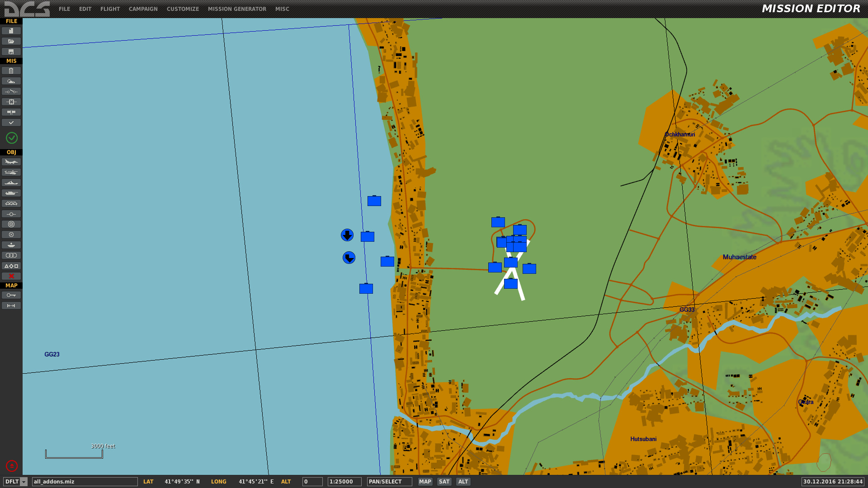
Task: Select the round unit marker with down arrow
Action: (347, 235)
